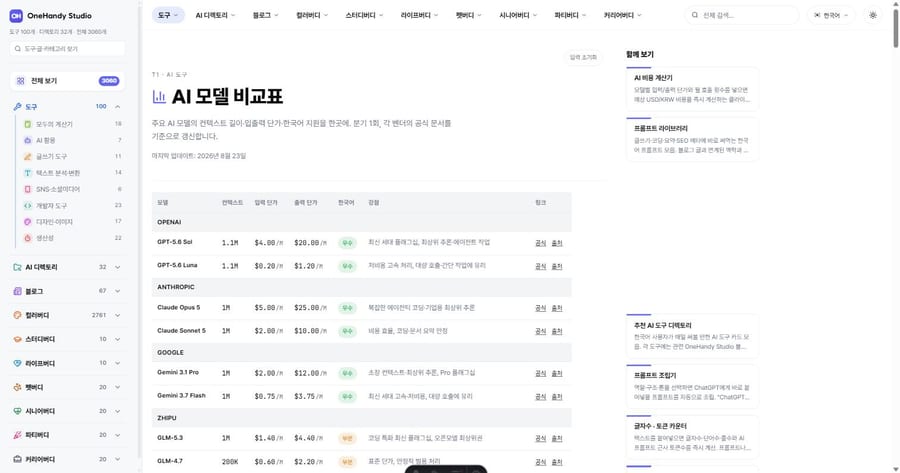The height and width of the screenshot is (473, 900).
Task: Open 출처 link for Claude Opus 5
Action: [x=557, y=308]
